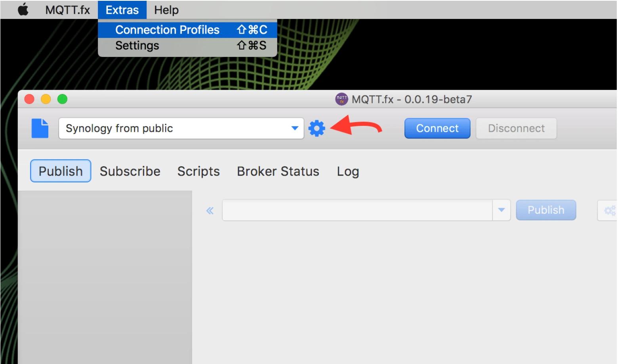Screen dimensions: 618x364
Task: Open the MQTT.fx application menu
Action: pyautogui.click(x=68, y=10)
